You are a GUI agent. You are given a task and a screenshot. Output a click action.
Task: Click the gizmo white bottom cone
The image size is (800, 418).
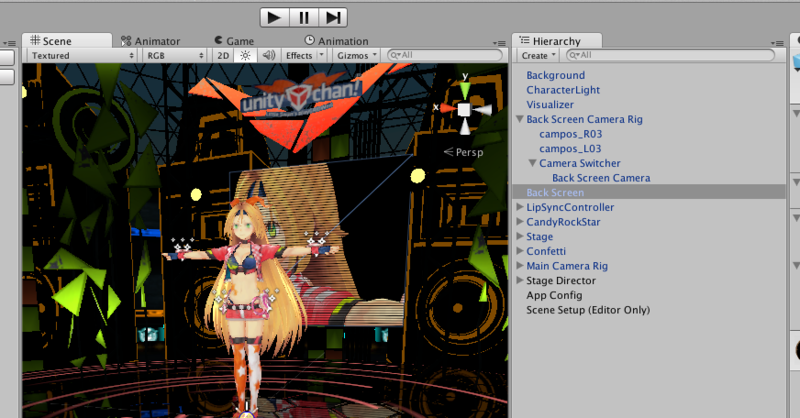pyautogui.click(x=464, y=126)
